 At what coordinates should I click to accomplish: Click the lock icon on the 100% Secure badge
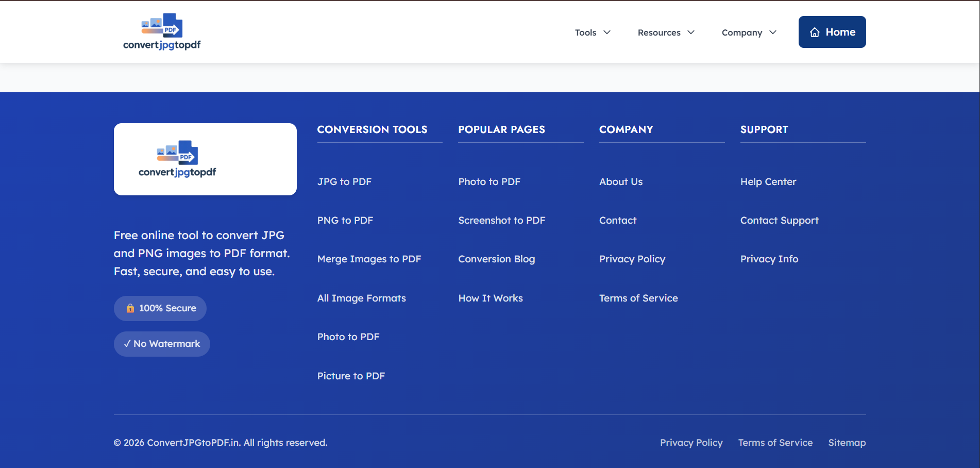click(130, 308)
